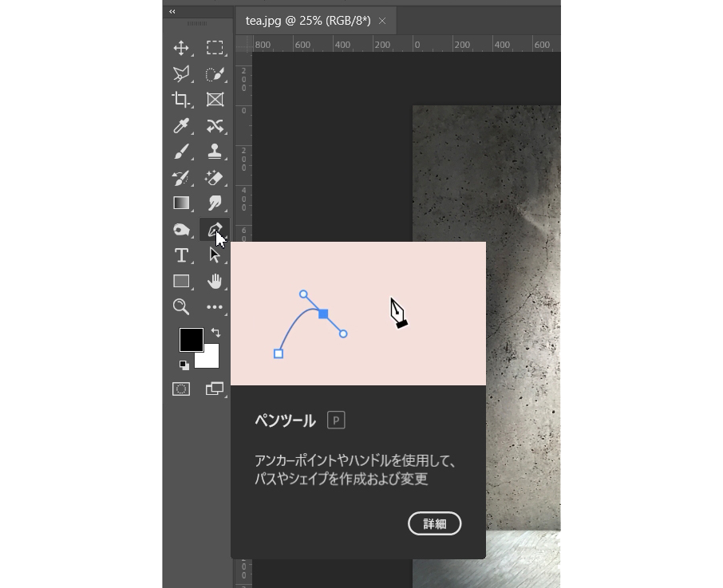Reset to default black and white colors

[x=184, y=365]
